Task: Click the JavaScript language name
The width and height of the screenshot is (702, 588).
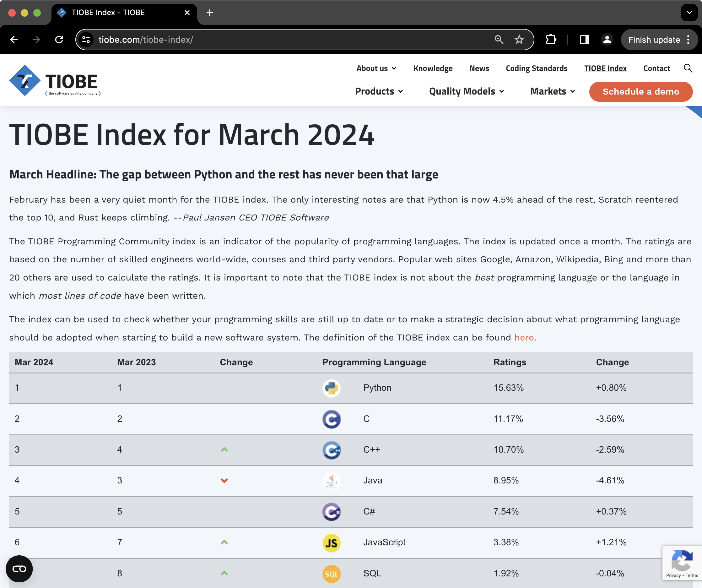Action: pos(384,542)
